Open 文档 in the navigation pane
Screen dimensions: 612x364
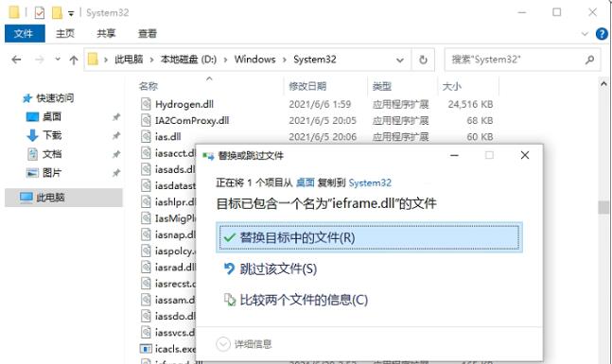point(52,154)
